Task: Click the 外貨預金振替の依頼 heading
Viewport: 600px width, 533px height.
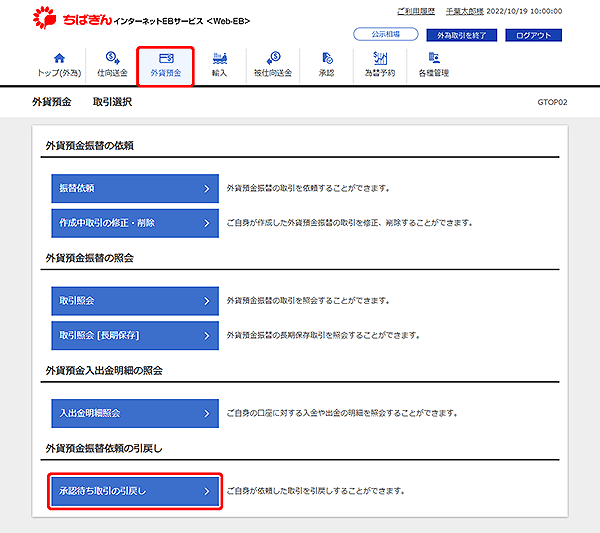Action: coord(90,145)
